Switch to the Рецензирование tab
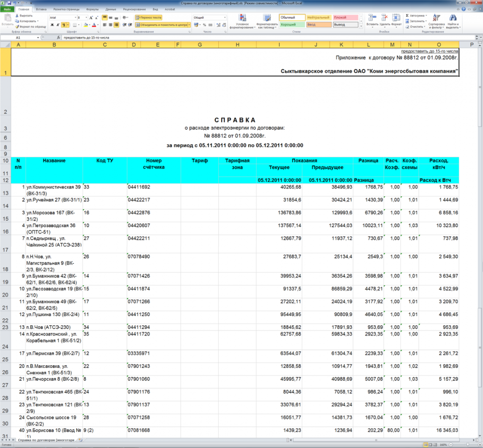This screenshot has width=483, height=448. (x=134, y=9)
